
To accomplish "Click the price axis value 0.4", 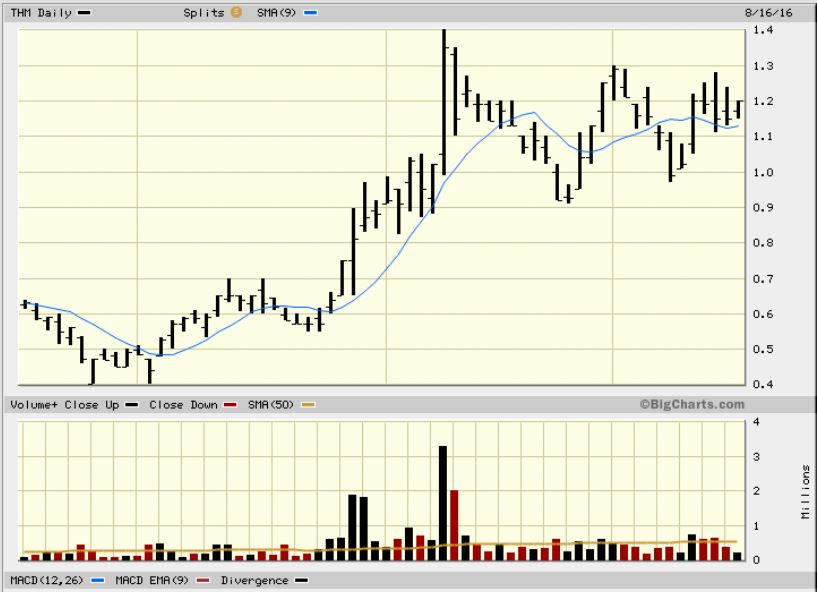I will [763, 385].
